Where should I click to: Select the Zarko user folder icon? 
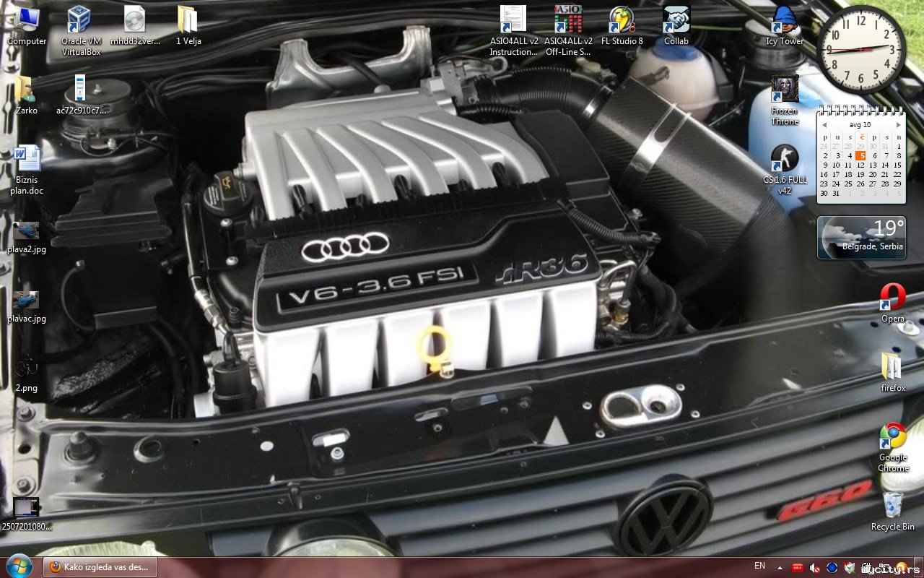(x=27, y=95)
